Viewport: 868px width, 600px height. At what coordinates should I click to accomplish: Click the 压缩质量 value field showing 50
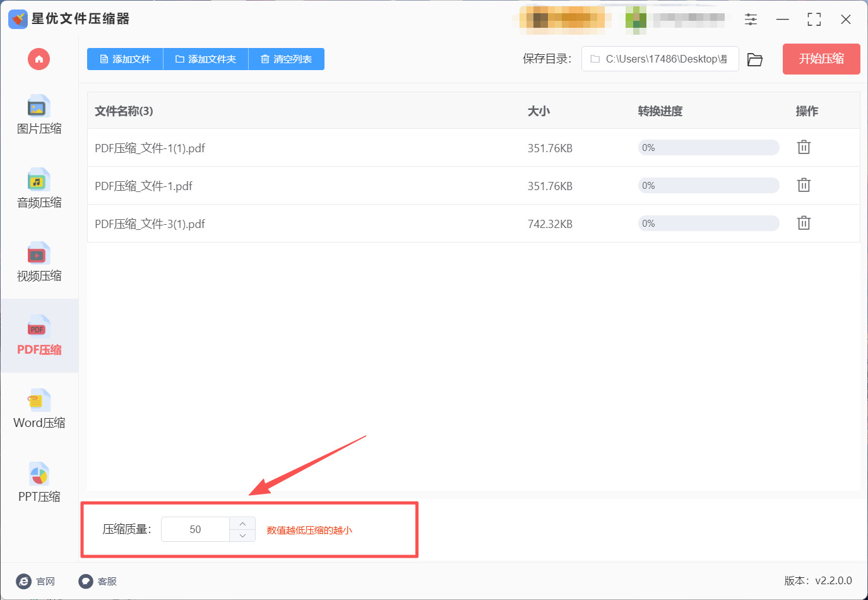click(195, 529)
